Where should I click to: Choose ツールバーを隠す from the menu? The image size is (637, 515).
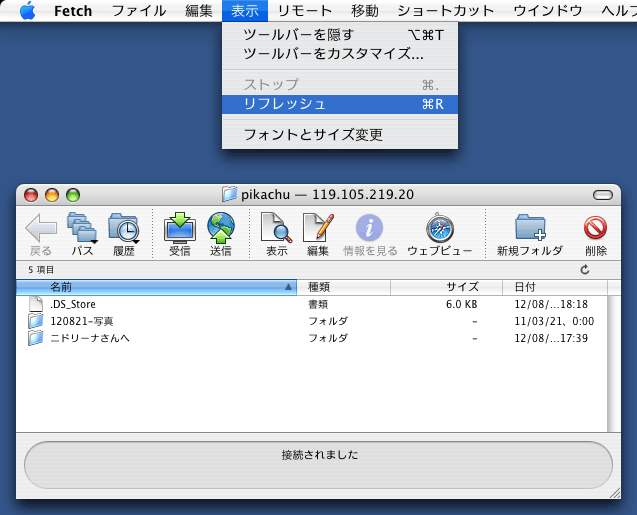coord(340,35)
